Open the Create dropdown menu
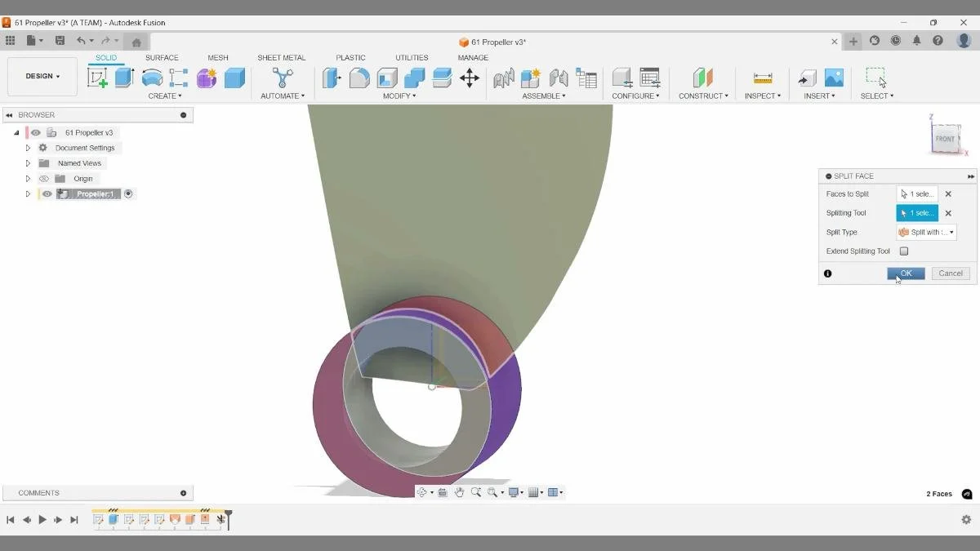980x551 pixels. pos(165,96)
